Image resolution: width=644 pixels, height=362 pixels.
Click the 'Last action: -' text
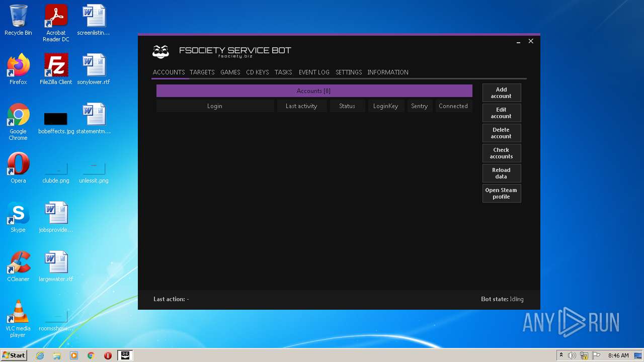(171, 299)
